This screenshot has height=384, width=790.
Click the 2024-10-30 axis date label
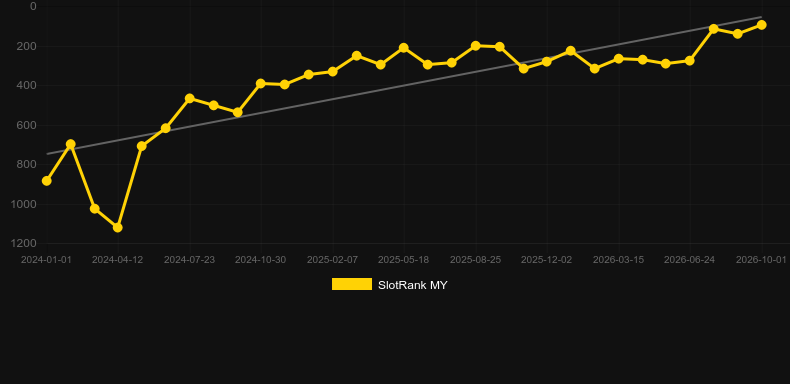(260, 260)
